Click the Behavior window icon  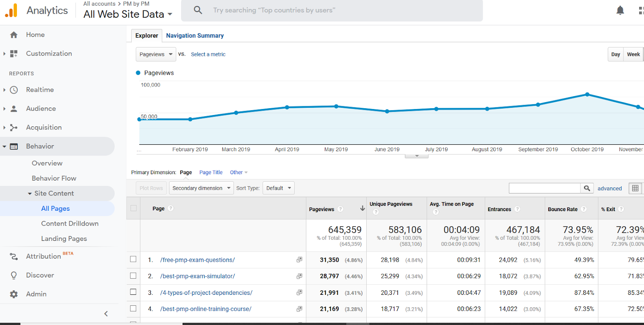click(14, 146)
